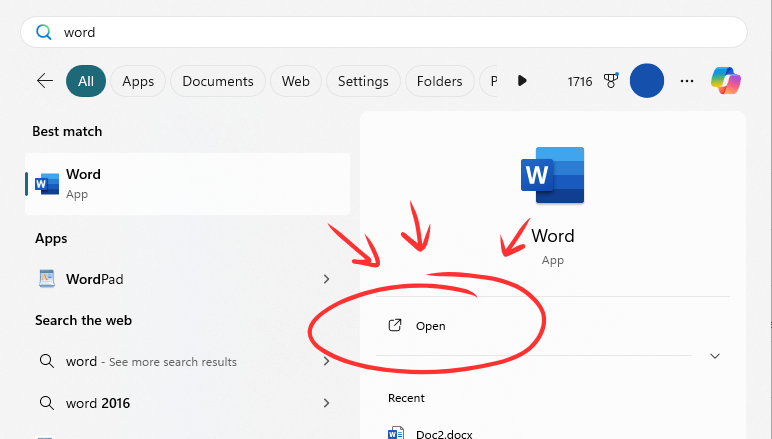The image size is (772, 439).
Task: Click magnifier icon beside "word 2016"
Action: tap(47, 403)
